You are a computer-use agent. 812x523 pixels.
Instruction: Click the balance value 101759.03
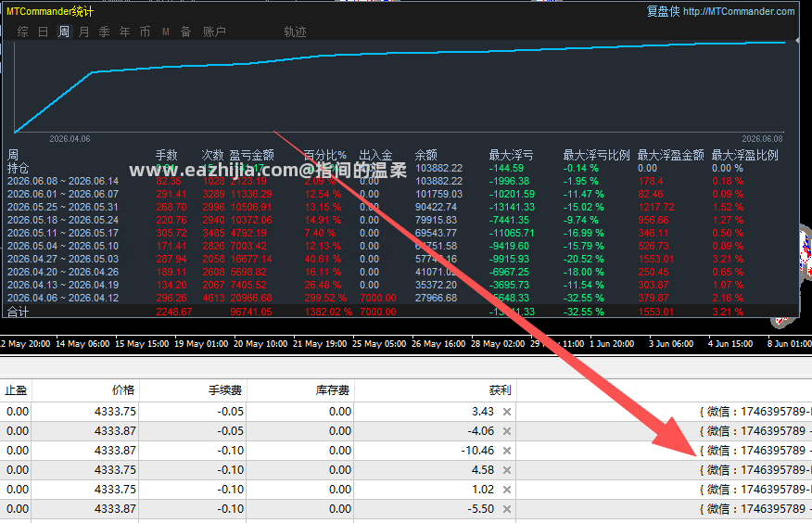point(438,194)
